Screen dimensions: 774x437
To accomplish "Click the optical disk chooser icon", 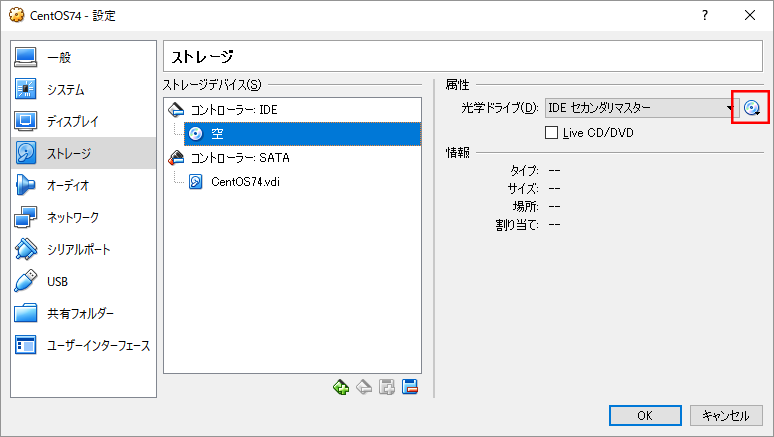I will pyautogui.click(x=751, y=108).
